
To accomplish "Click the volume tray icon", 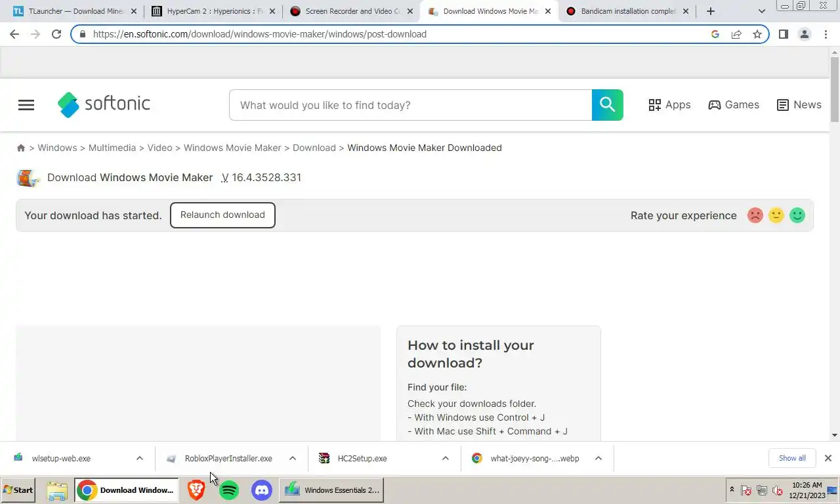I will [778, 490].
